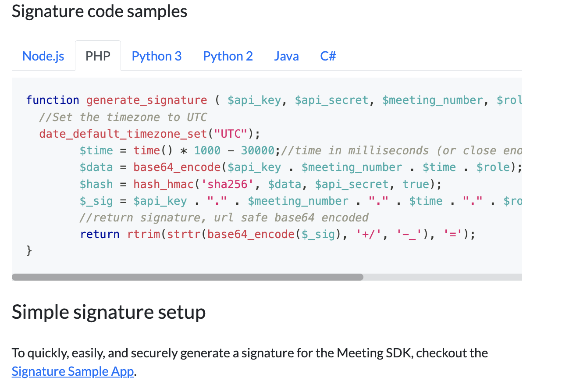Image resolution: width=562 pixels, height=392 pixels.
Task: Open the Python 3 tab
Action: [157, 56]
